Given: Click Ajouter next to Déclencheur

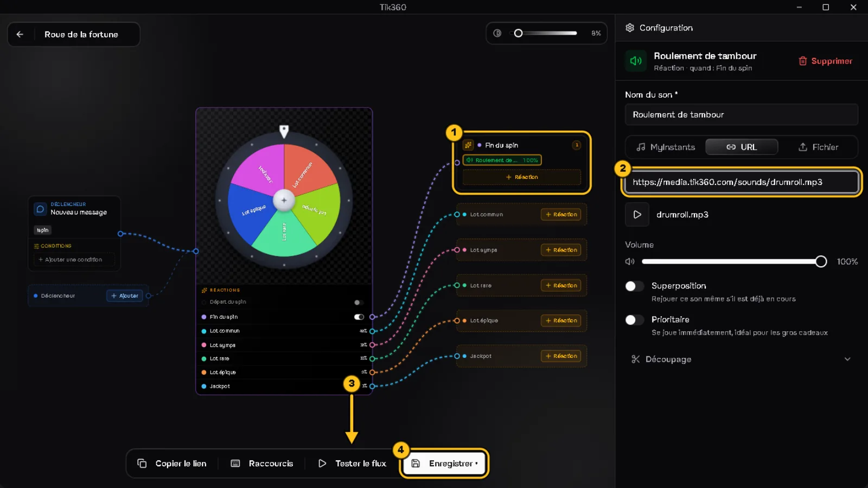Looking at the screenshot, I should click(x=125, y=296).
